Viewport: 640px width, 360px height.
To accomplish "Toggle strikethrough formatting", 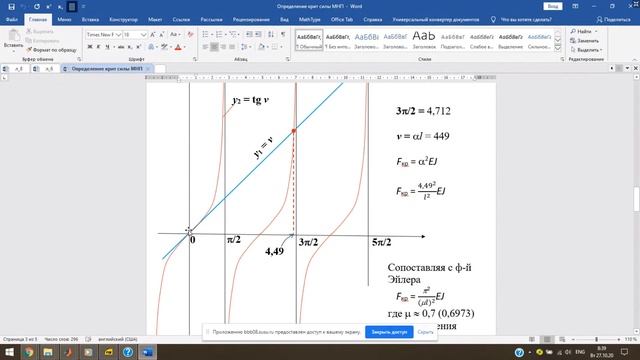I will 121,47.
